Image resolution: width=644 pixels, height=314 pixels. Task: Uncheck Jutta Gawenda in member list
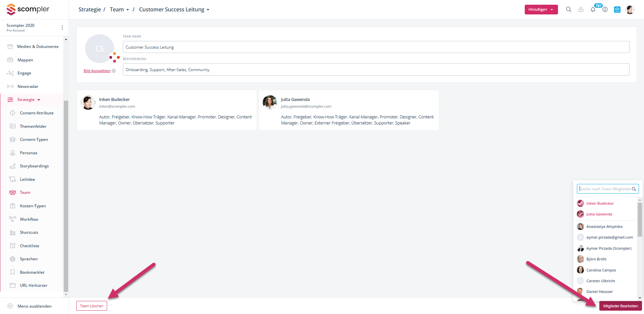580,214
